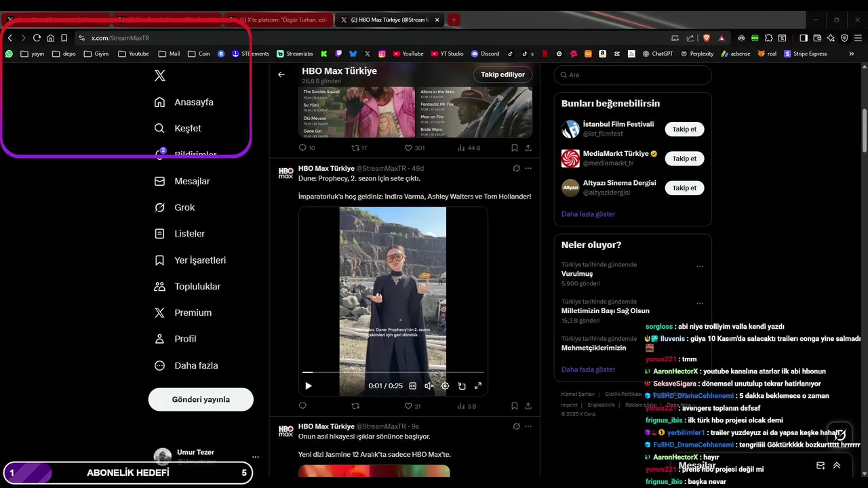Toggle captions on the video player
This screenshot has height=488, width=868.
tap(412, 386)
